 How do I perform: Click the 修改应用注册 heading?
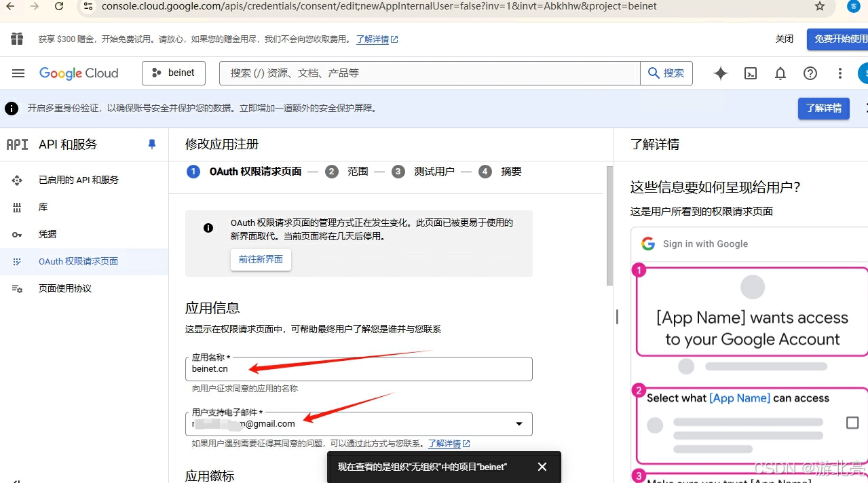[x=222, y=144]
